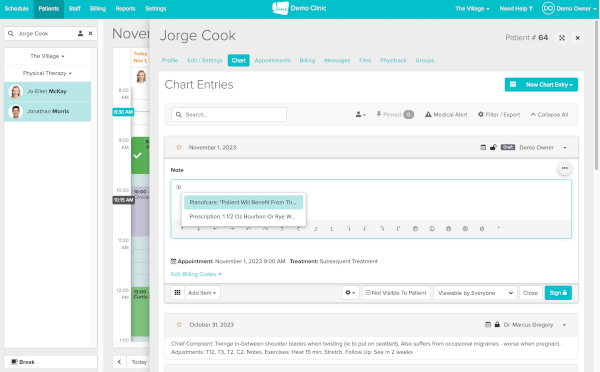Open The Village location dropdown in header

(472, 9)
